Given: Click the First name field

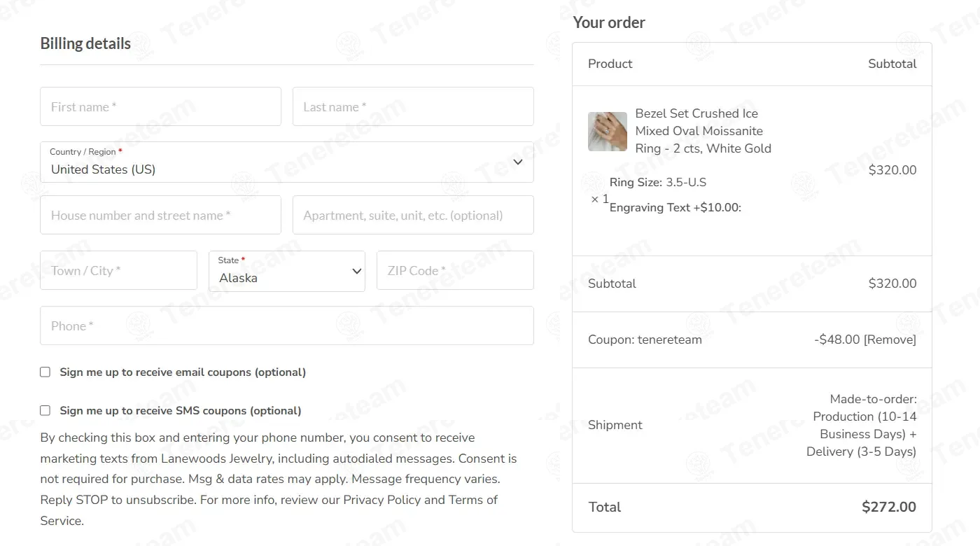Looking at the screenshot, I should click(x=160, y=106).
